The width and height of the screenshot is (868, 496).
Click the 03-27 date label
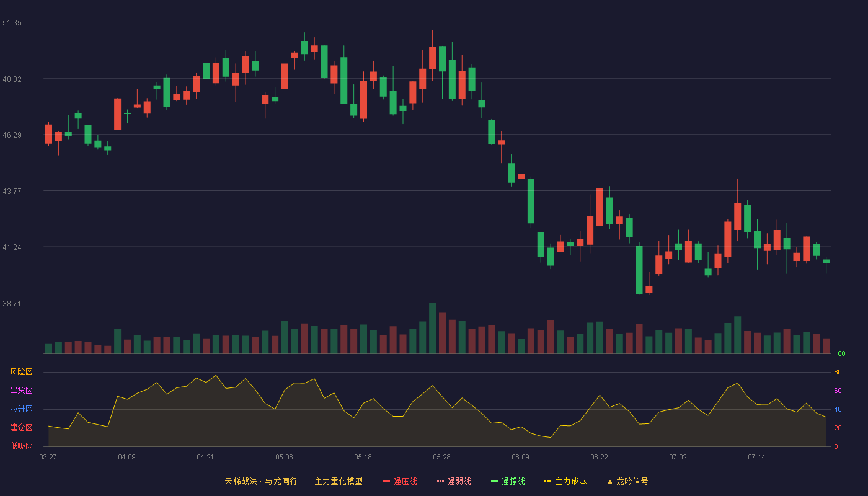[48, 457]
